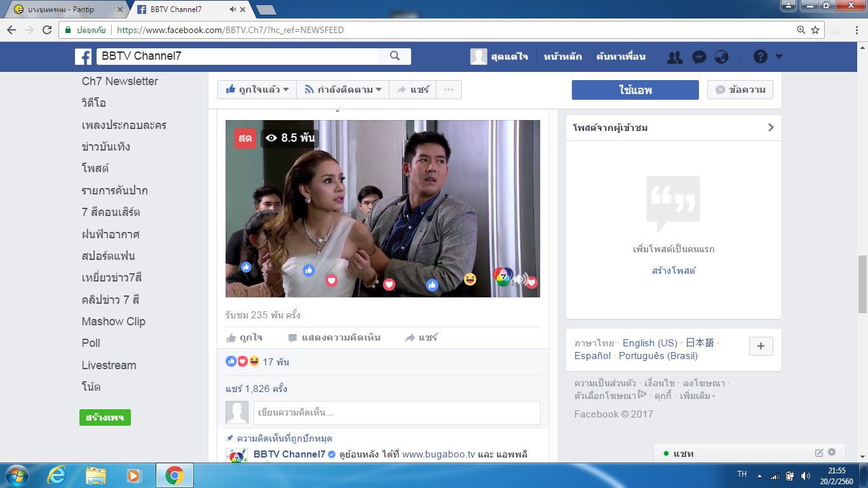The image size is (868, 488).
Task: Go to the โพสต์ sidebar section
Action: point(95,168)
